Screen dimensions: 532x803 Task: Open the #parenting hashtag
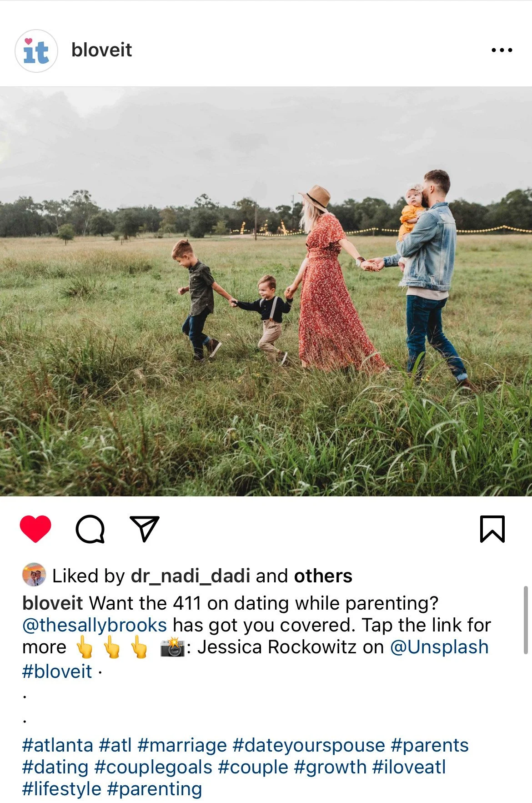point(154,789)
